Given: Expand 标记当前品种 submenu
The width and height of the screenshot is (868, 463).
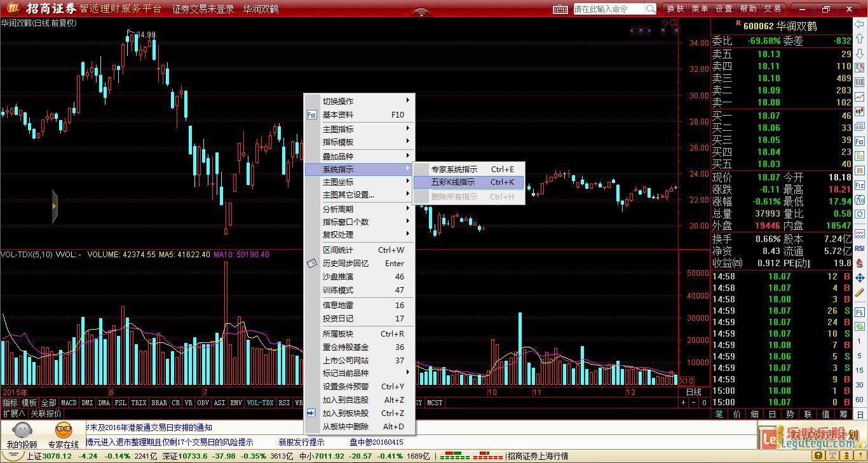Looking at the screenshot, I should 360,373.
